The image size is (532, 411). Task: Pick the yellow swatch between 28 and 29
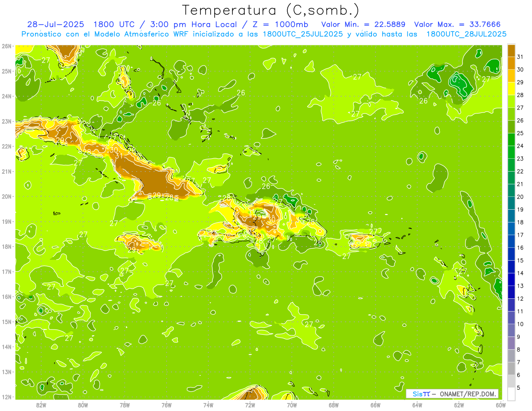(x=511, y=88)
